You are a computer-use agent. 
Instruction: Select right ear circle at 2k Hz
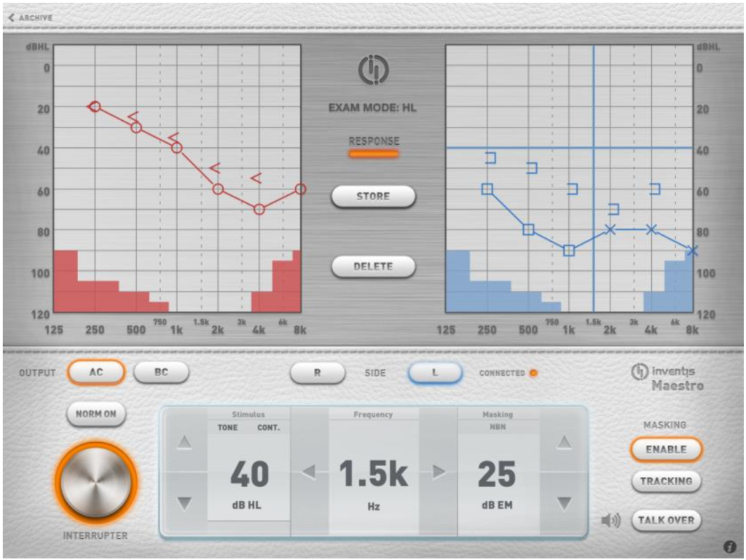pyautogui.click(x=218, y=189)
